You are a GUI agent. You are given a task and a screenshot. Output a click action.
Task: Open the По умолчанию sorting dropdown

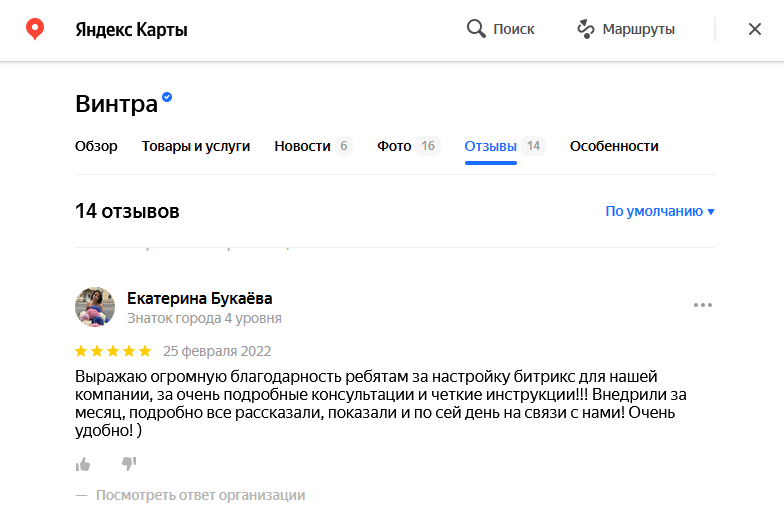tap(660, 212)
